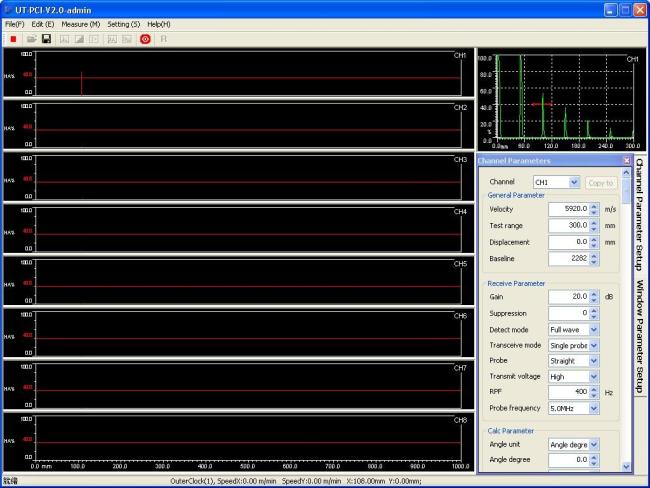Increase the Velocity value with spinner
650x488 pixels.
(594, 206)
